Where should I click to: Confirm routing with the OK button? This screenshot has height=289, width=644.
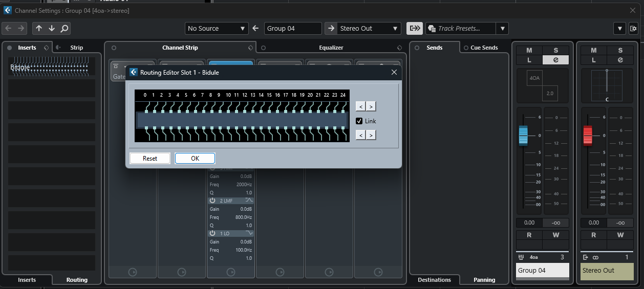195,159
